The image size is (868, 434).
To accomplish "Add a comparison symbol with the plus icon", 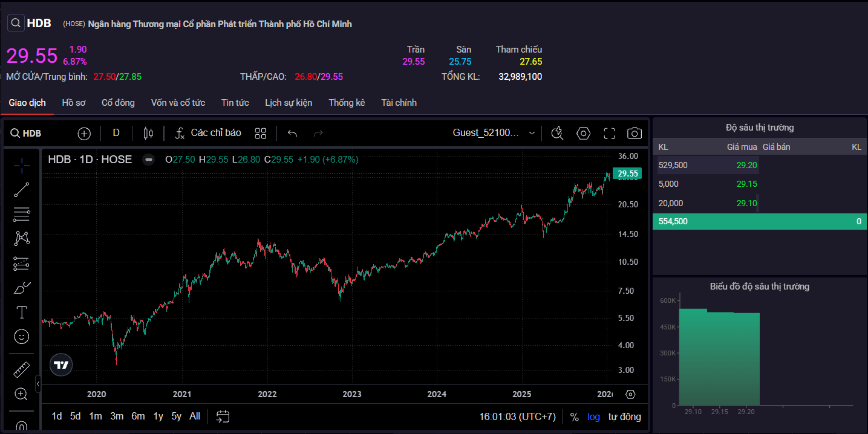I will coord(84,133).
